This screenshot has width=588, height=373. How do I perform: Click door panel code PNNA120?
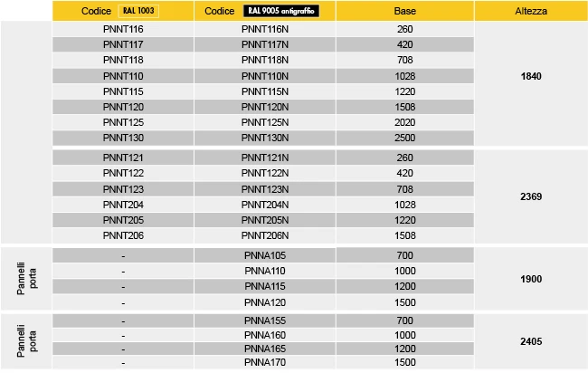click(265, 302)
